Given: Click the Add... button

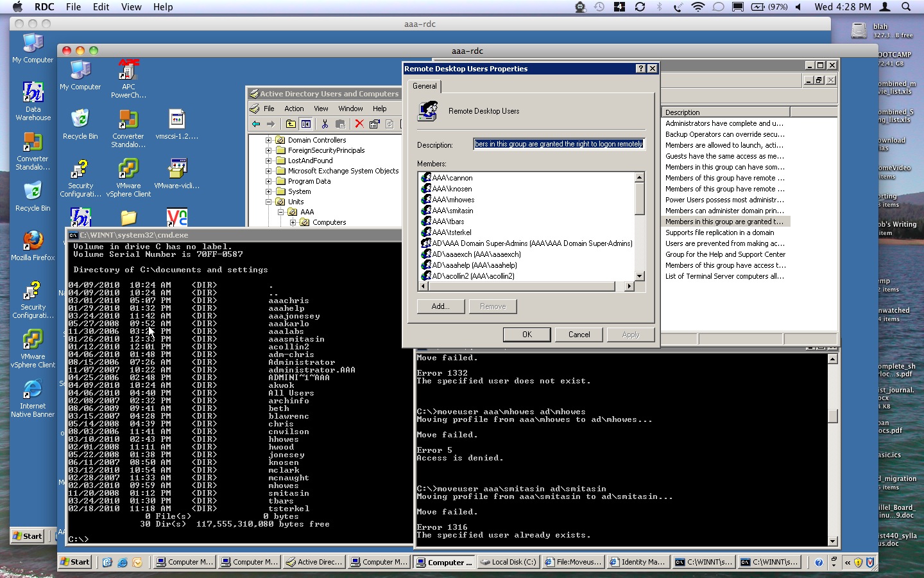Looking at the screenshot, I should 440,306.
